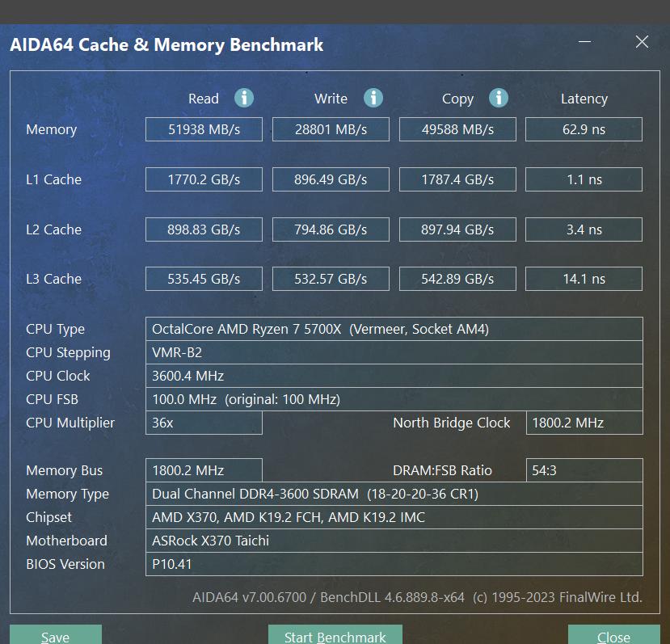Viewport: 670px width, 644px height.
Task: Click the Read column header
Action: tap(204, 99)
